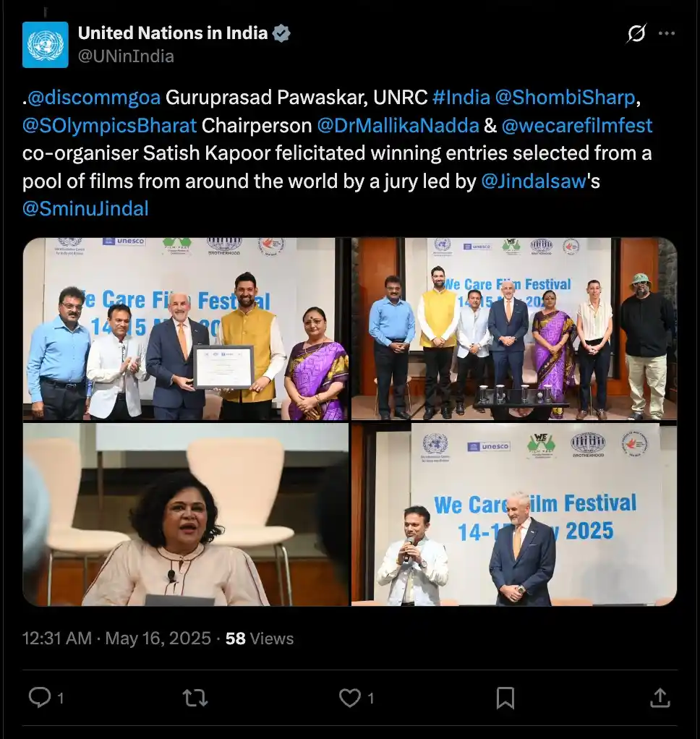
Task: Click the blue verified badge
Action: pyautogui.click(x=281, y=33)
